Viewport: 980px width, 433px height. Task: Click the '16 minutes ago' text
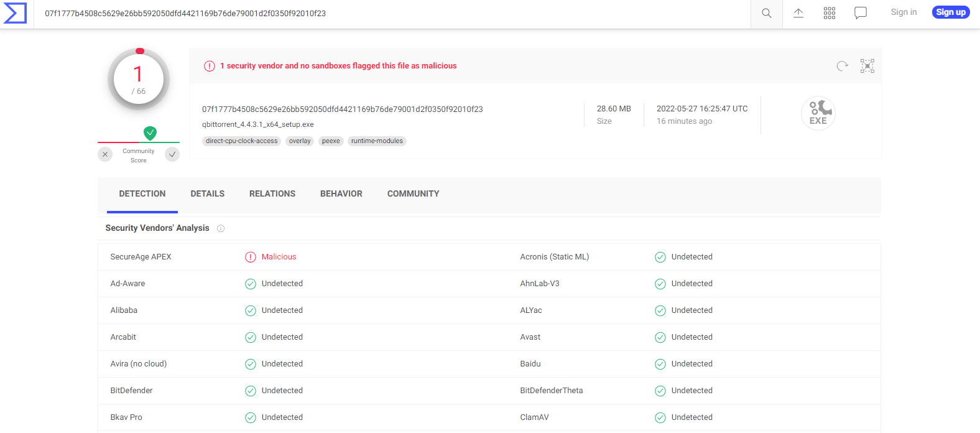685,121
